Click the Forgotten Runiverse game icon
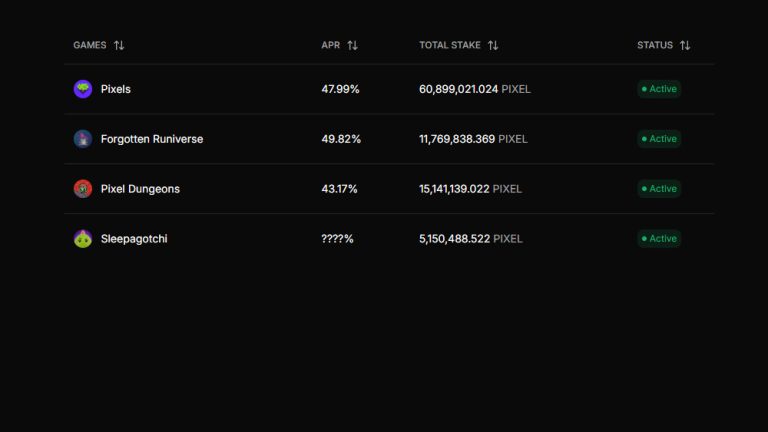This screenshot has width=768, height=432. [83, 139]
